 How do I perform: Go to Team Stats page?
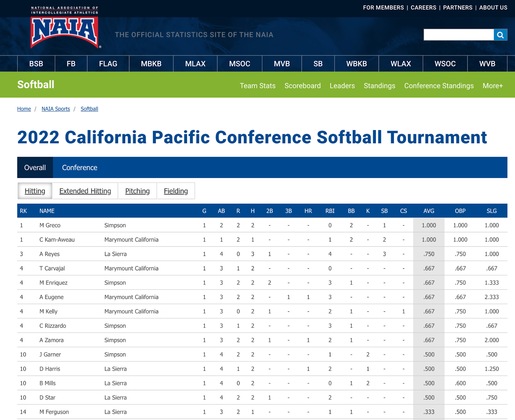[x=257, y=86]
